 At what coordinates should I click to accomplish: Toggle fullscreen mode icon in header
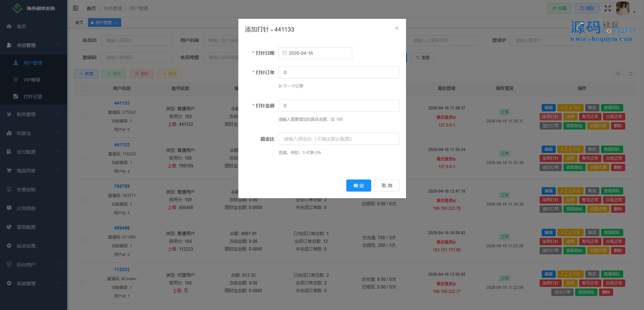[608, 8]
